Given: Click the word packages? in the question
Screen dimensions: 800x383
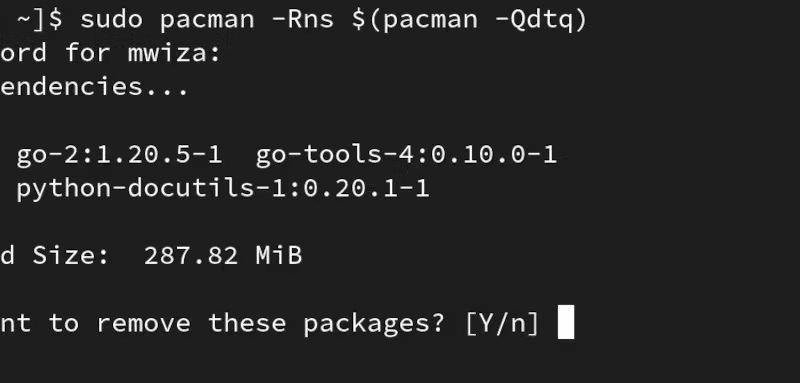Looking at the screenshot, I should [374, 324].
